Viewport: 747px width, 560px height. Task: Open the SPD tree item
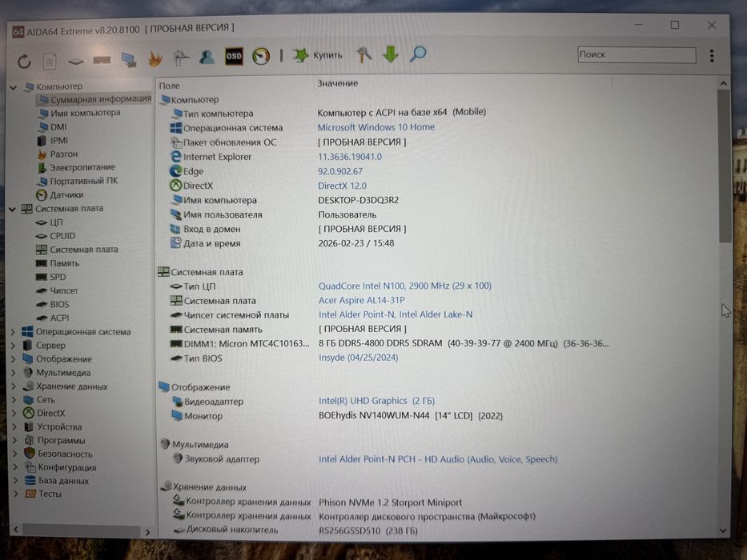pos(50,277)
